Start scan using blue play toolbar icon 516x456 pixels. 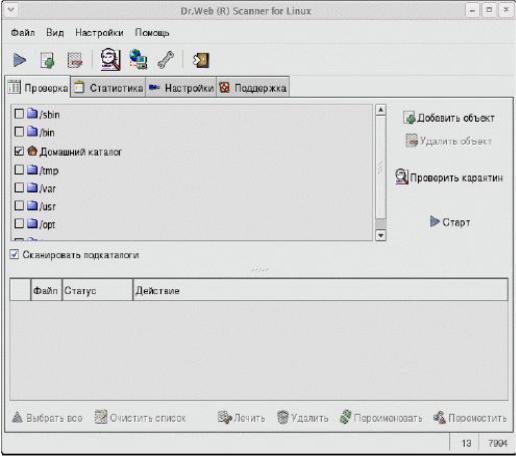click(x=20, y=60)
